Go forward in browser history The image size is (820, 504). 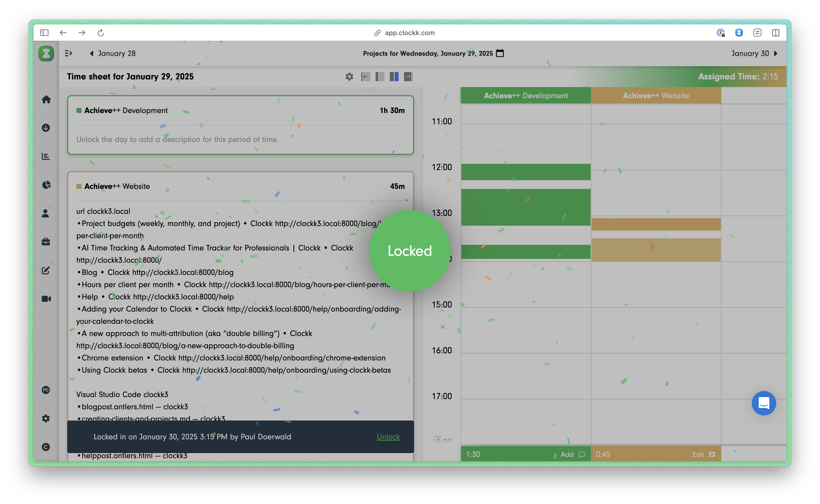pos(82,33)
